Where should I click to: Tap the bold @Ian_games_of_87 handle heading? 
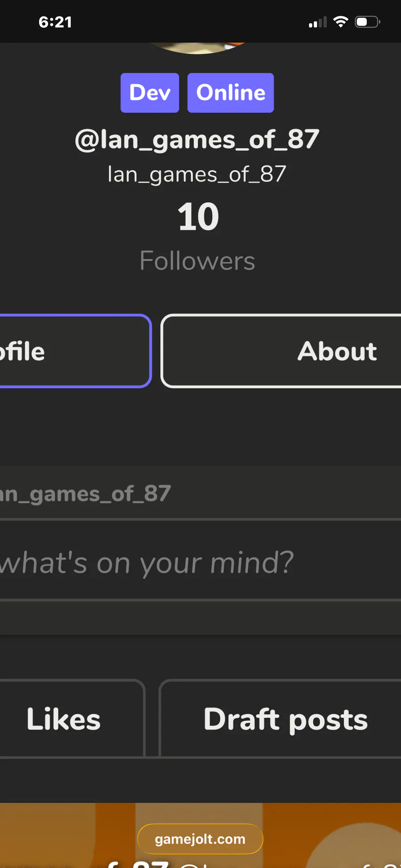pyautogui.click(x=197, y=139)
